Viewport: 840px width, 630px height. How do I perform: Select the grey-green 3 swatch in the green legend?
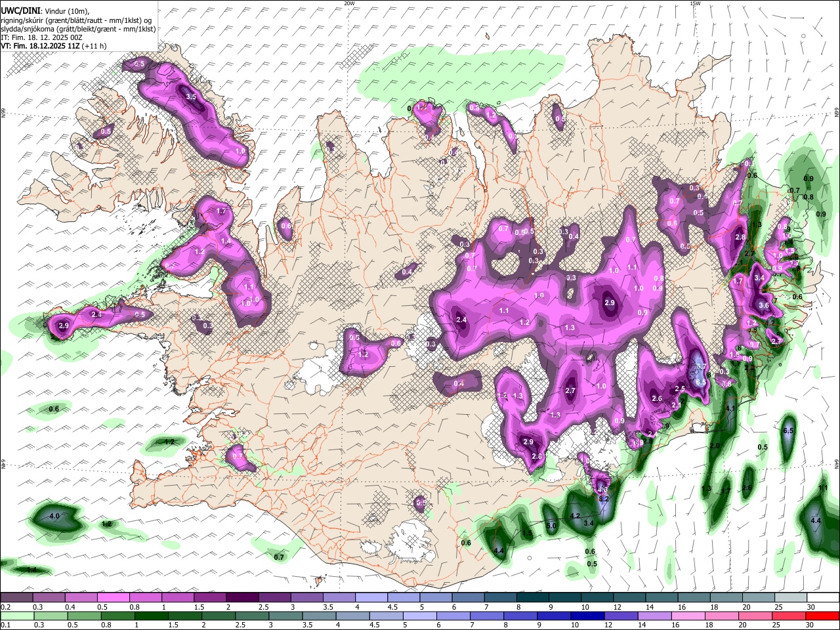[x=285, y=616]
